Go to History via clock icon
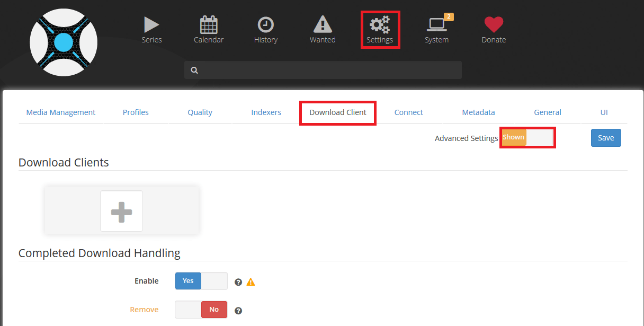Viewport: 644px width, 326px height. (265, 25)
